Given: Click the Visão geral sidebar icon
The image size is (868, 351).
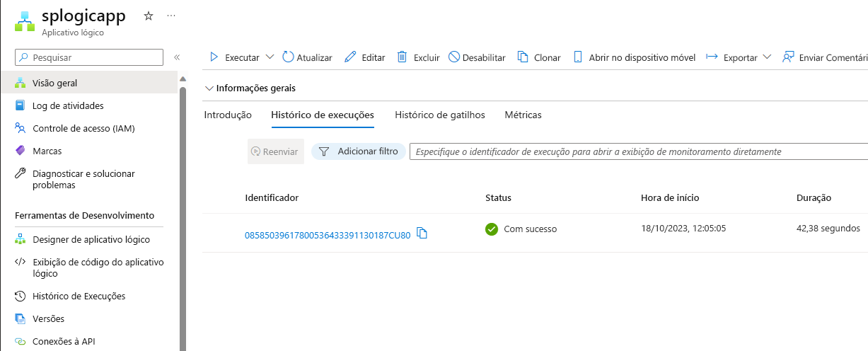Looking at the screenshot, I should tap(20, 83).
